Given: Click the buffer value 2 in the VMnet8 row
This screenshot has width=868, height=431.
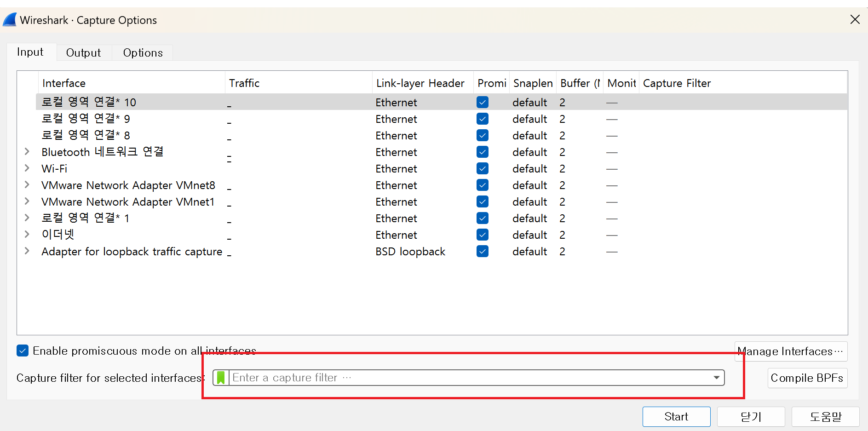Looking at the screenshot, I should 562,185.
